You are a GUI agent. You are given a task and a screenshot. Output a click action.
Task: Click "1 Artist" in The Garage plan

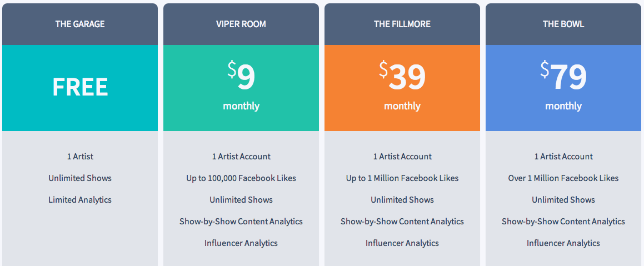click(80, 157)
